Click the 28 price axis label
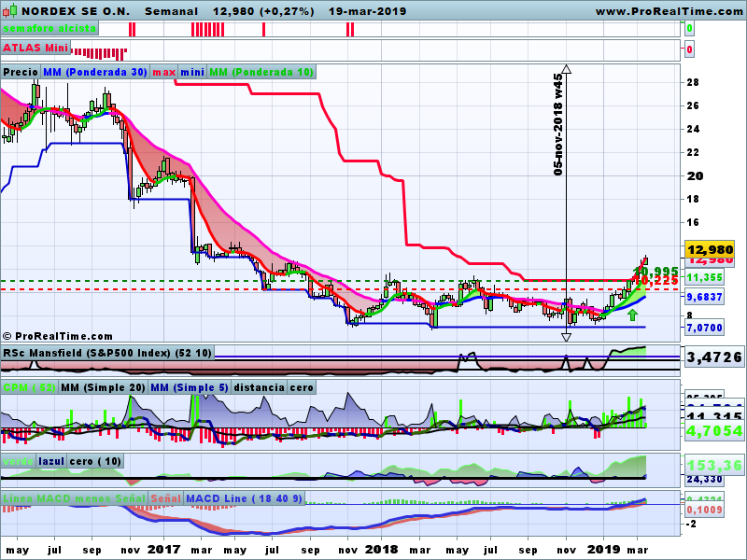Image resolution: width=747 pixels, height=560 pixels. pos(693,82)
